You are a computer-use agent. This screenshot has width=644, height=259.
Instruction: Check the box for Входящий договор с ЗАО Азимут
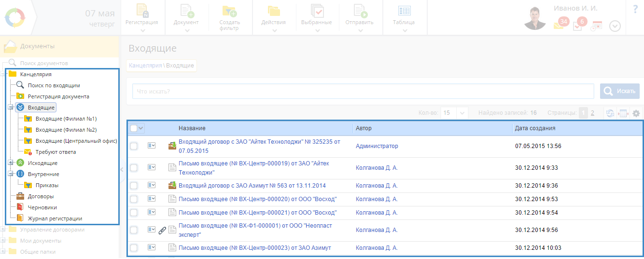[x=134, y=186]
